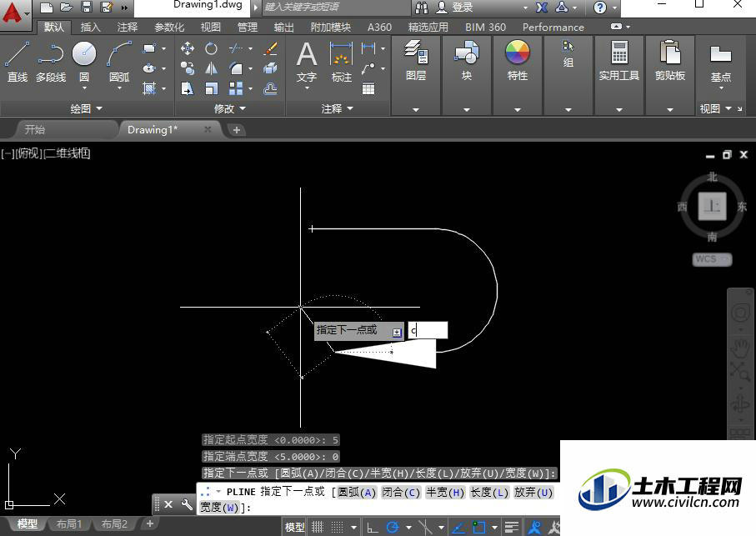Switch to the Parametric (参数化) ribbon tab
The width and height of the screenshot is (756, 536).
point(169,27)
